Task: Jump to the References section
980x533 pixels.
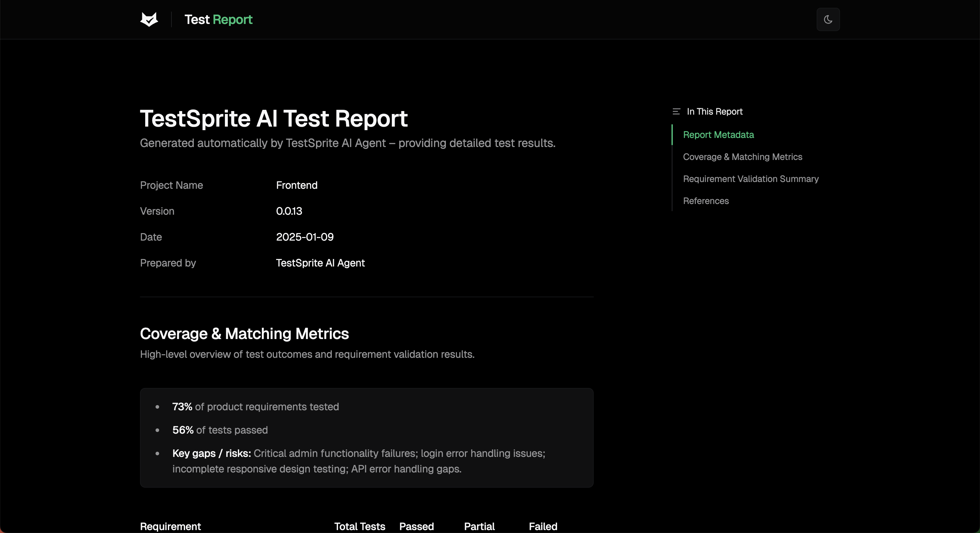Action: coord(706,201)
